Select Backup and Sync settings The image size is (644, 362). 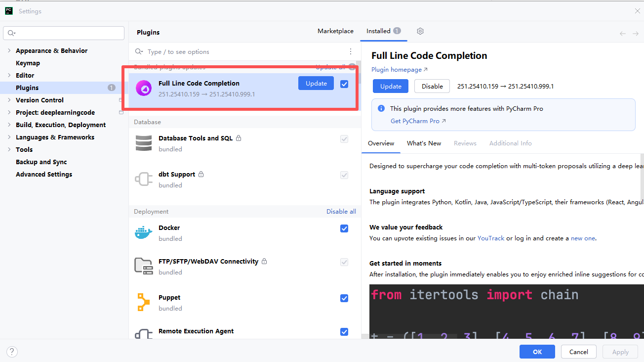tap(41, 162)
